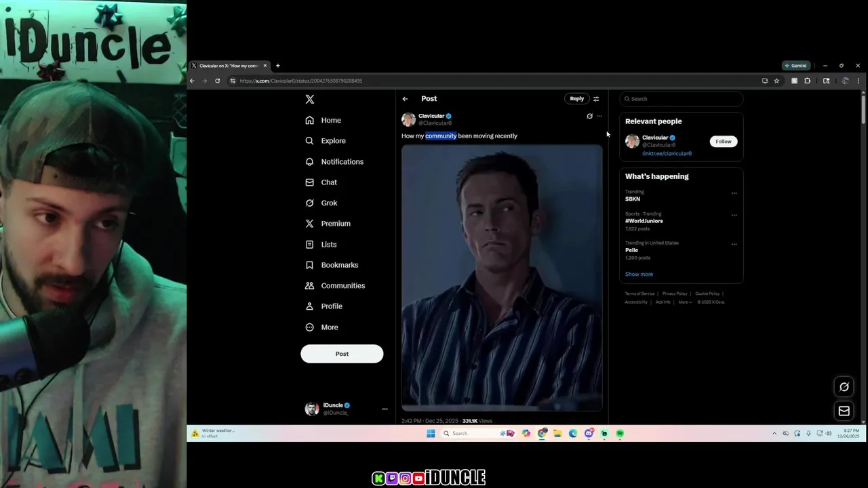
Task: Close the Clavicular on X tab
Action: tap(265, 66)
